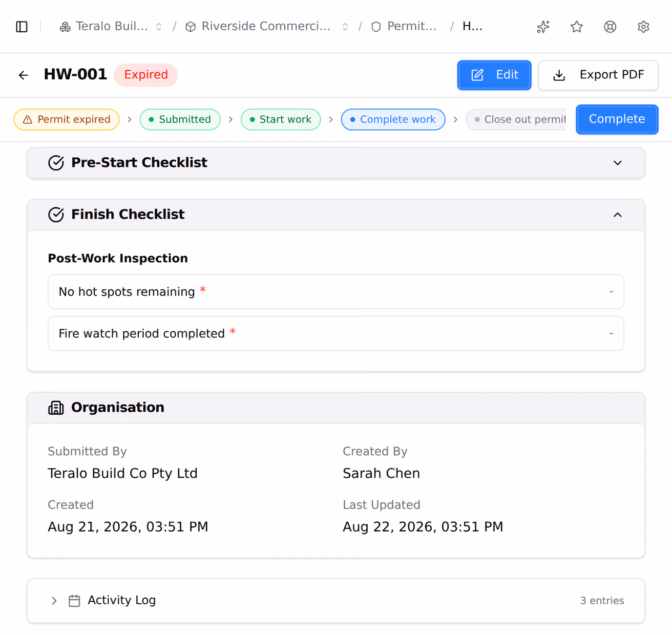Screen dimensions: 672x635
Task: Click the blue Complete button
Action: click(617, 119)
